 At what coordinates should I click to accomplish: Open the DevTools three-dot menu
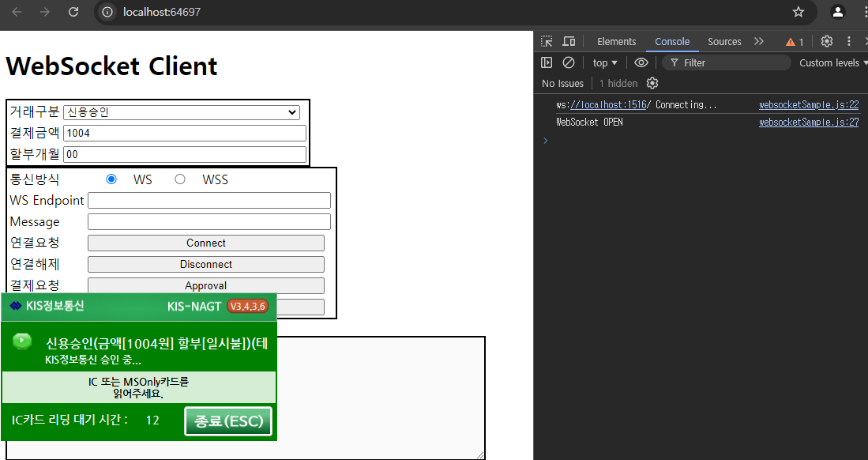click(x=850, y=42)
